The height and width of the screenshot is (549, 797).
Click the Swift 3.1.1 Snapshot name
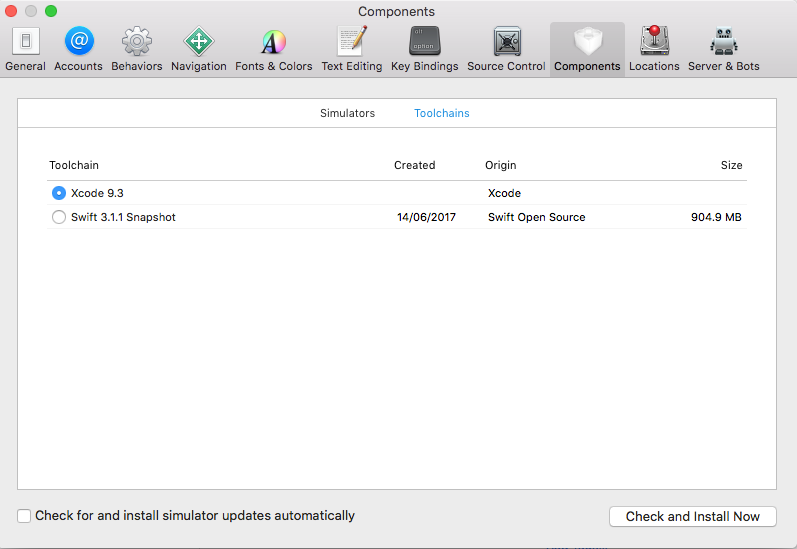tap(123, 217)
